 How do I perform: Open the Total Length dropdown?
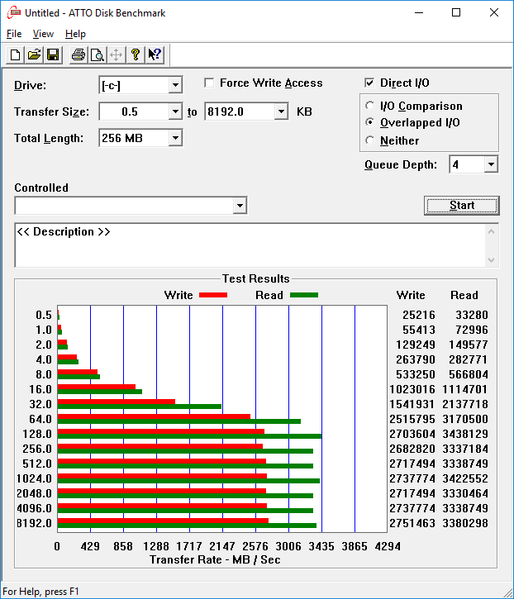click(175, 138)
